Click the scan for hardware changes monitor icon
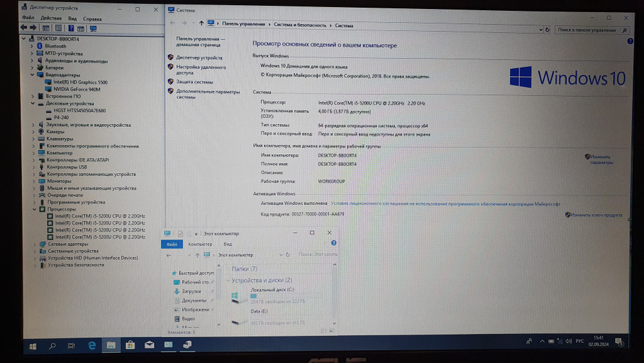This screenshot has width=644, height=363. coord(93,28)
